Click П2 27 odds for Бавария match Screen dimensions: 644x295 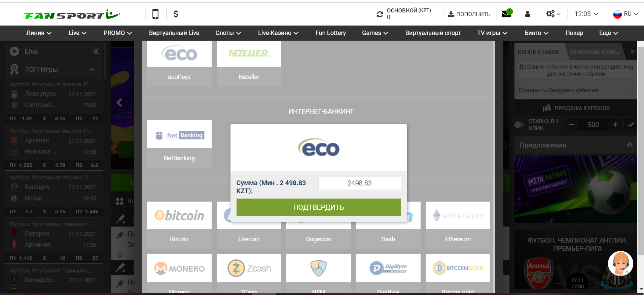(87, 258)
